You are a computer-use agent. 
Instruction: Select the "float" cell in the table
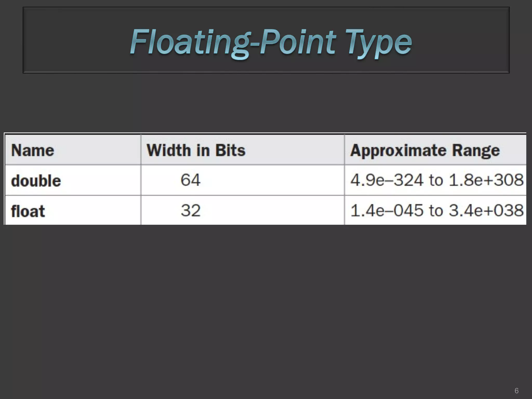click(28, 211)
